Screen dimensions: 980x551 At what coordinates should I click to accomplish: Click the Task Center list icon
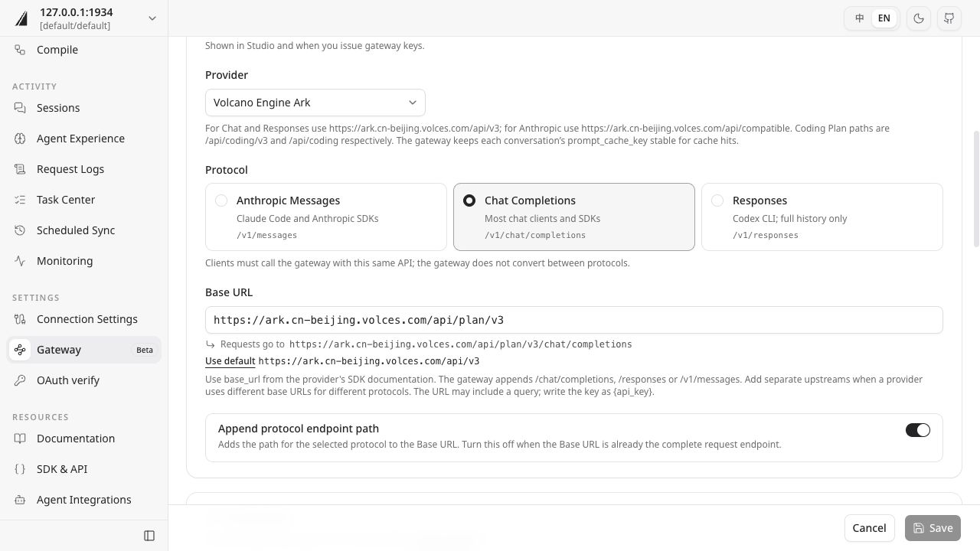coord(20,200)
